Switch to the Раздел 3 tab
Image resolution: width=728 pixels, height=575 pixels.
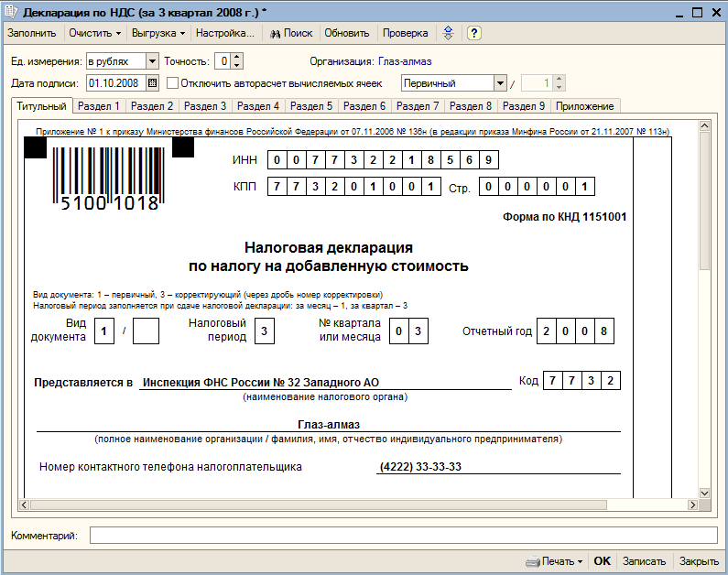pos(205,106)
